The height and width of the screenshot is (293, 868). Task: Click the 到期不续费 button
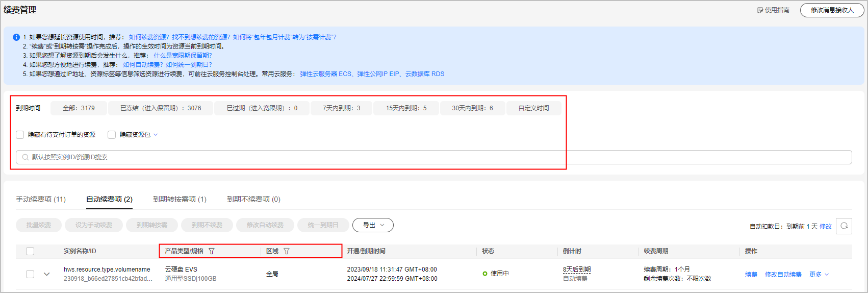(x=207, y=225)
